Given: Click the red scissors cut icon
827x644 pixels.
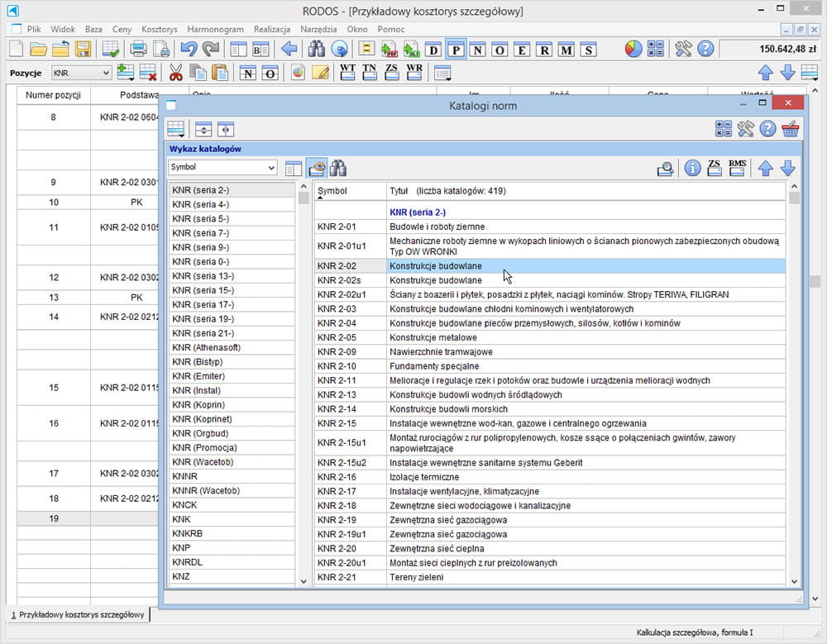Looking at the screenshot, I should (175, 73).
